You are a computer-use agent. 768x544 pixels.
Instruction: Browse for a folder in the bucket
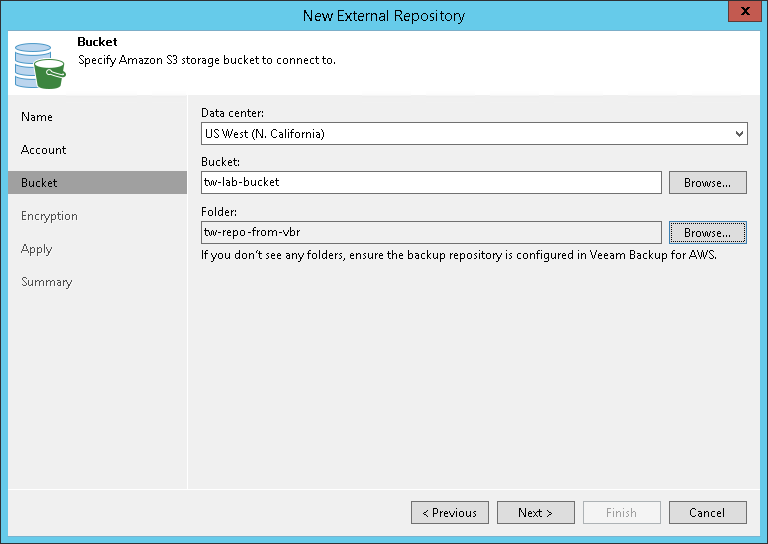point(708,233)
